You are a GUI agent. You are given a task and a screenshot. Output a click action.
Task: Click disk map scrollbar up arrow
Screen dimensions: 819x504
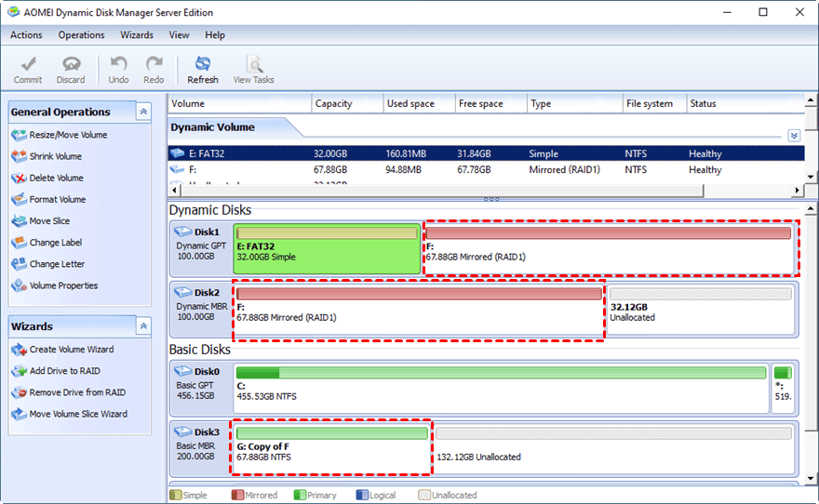point(811,208)
